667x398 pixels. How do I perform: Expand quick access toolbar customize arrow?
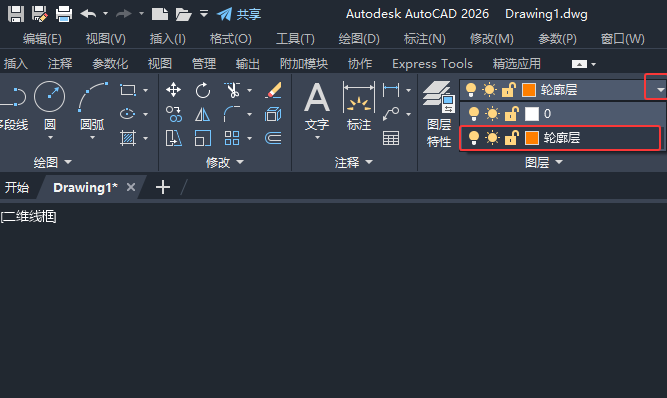204,14
